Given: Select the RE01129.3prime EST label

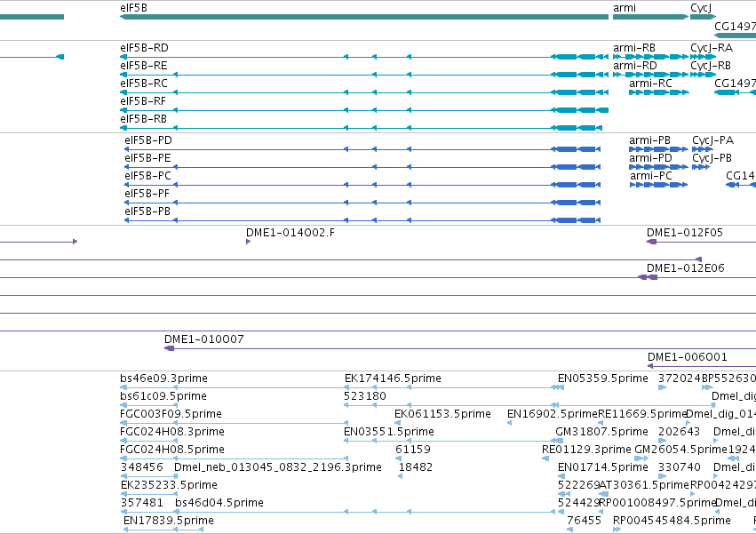Looking at the screenshot, I should 587,450.
